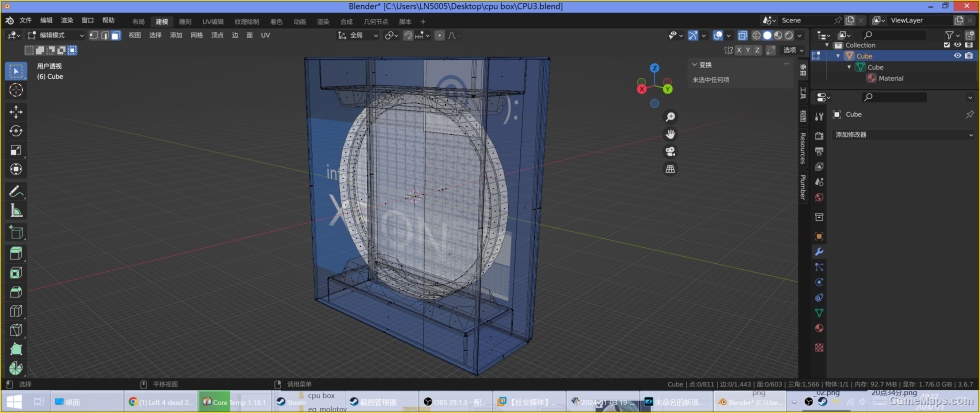
Task: Enable face select mode
Action: 116,36
